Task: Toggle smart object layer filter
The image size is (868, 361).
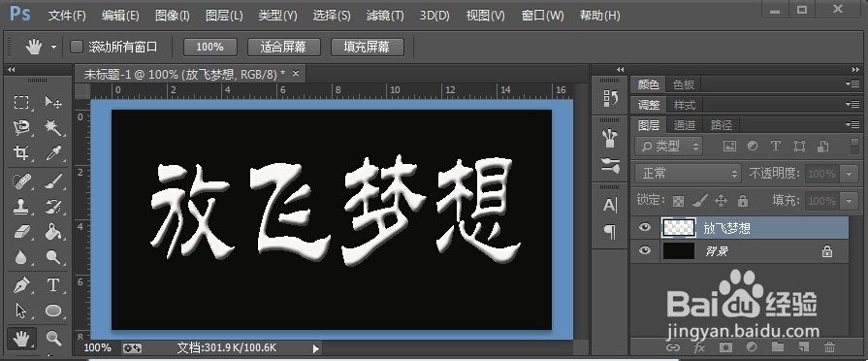Action: coord(822,147)
